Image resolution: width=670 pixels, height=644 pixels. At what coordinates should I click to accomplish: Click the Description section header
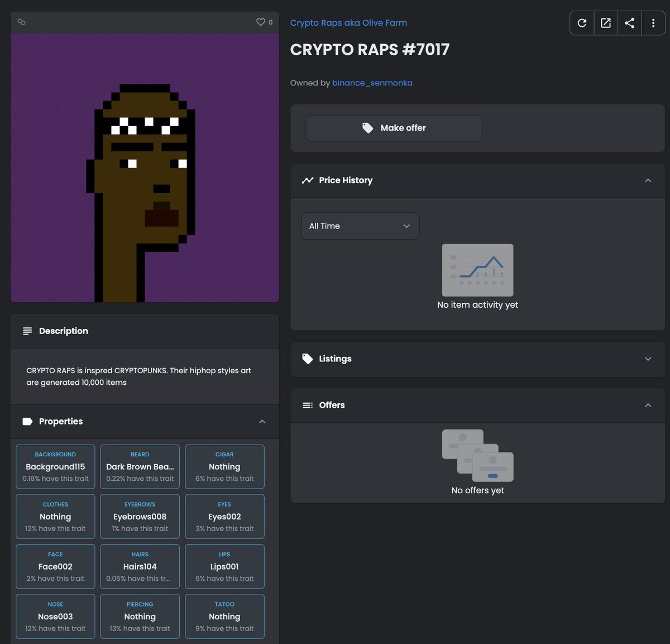[x=145, y=331]
